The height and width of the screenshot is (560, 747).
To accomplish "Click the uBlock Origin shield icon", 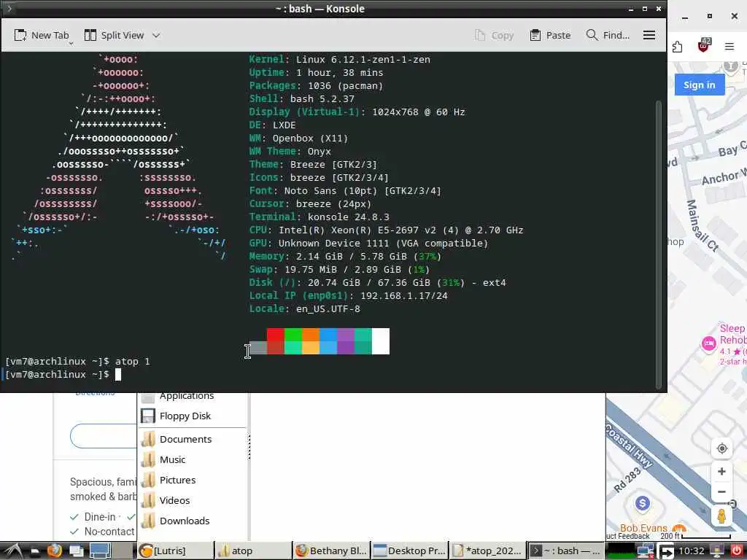I will (x=703, y=46).
